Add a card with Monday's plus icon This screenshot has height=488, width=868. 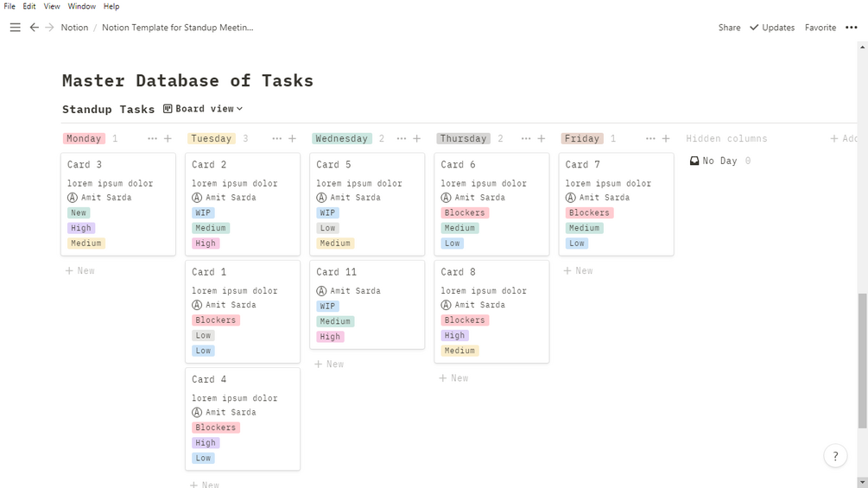(168, 138)
